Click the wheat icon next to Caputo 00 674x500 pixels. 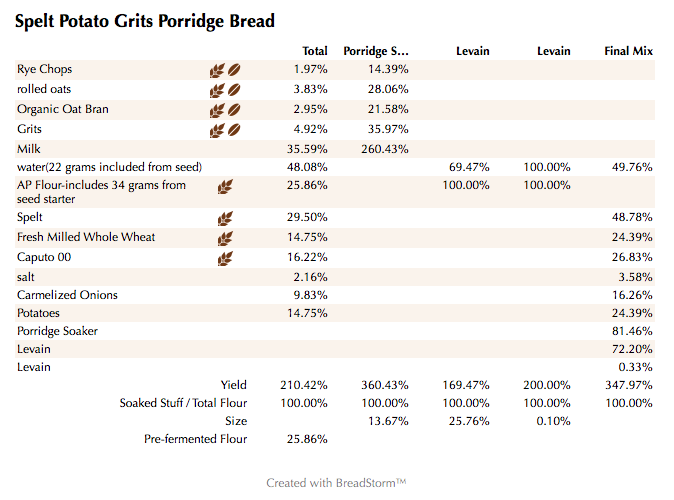pos(225,258)
